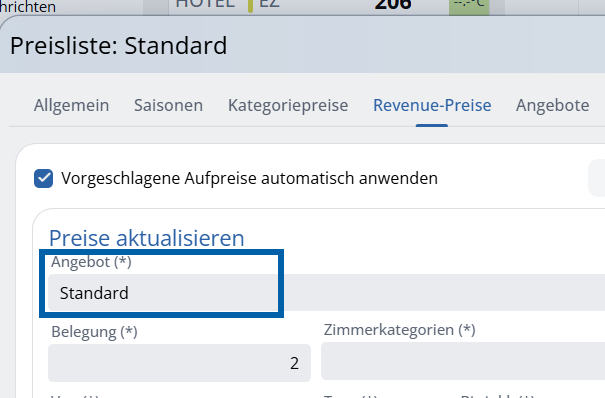The image size is (605, 398).
Task: Click the grey button right of the checkbox row
Action: (597, 178)
